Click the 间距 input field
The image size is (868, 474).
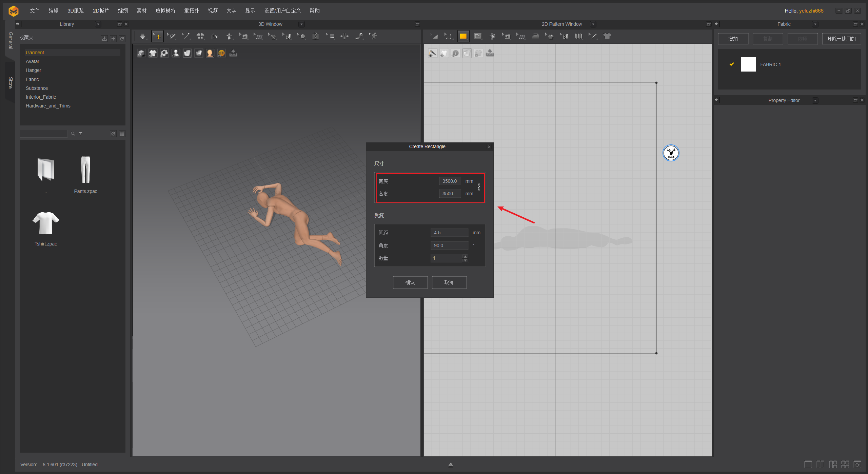coord(449,233)
